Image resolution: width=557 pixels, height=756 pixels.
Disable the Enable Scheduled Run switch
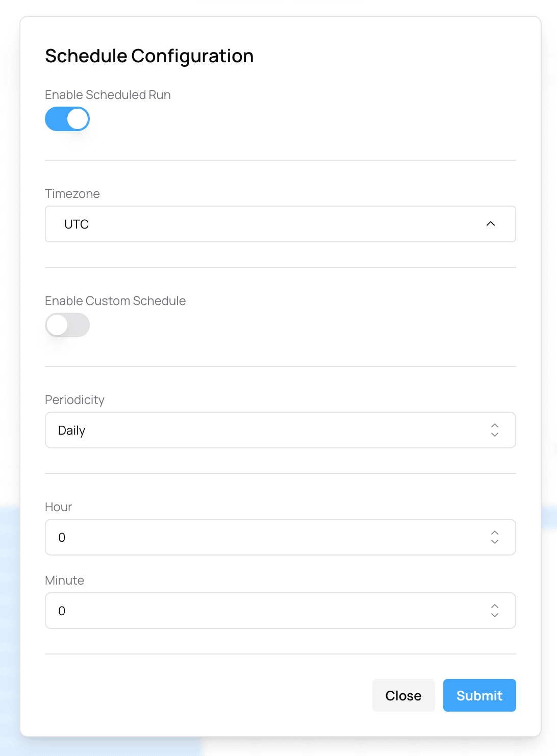click(67, 119)
